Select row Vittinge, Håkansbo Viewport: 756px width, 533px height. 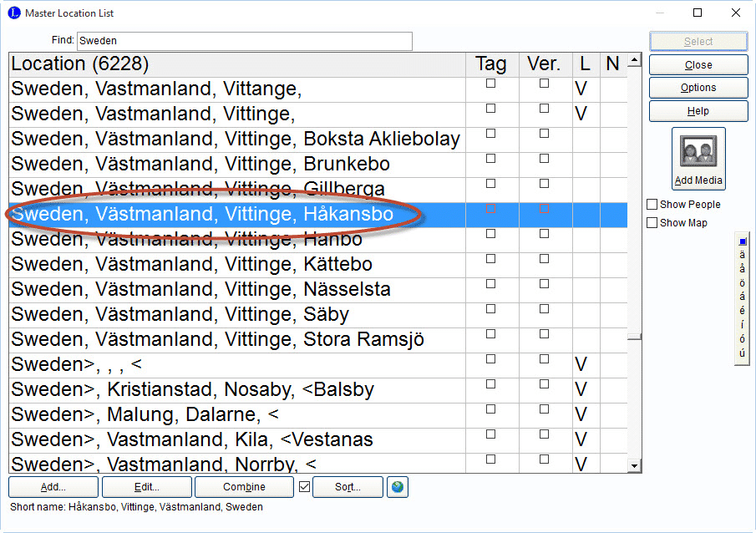coord(317,216)
